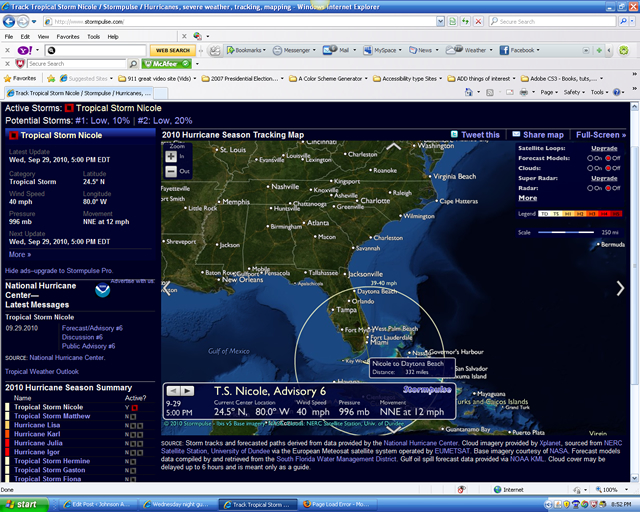
Task: Open the Favorites menu
Action: tap(67, 36)
